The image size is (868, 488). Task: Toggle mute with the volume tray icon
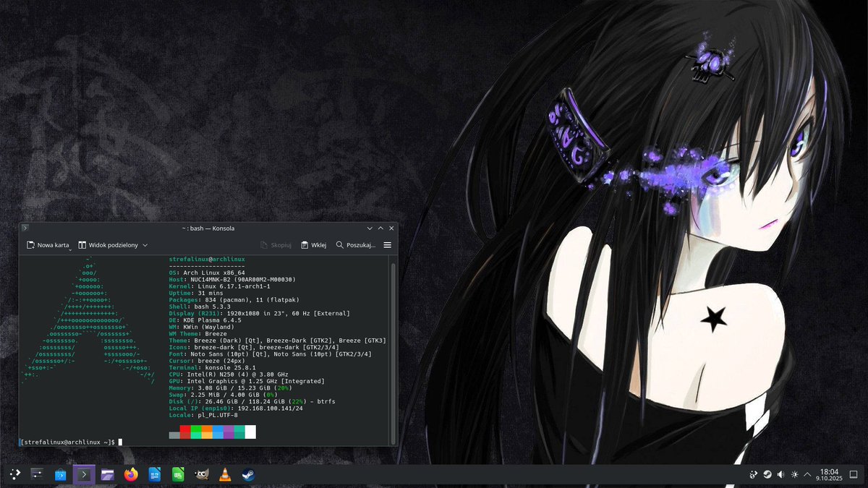click(x=781, y=474)
